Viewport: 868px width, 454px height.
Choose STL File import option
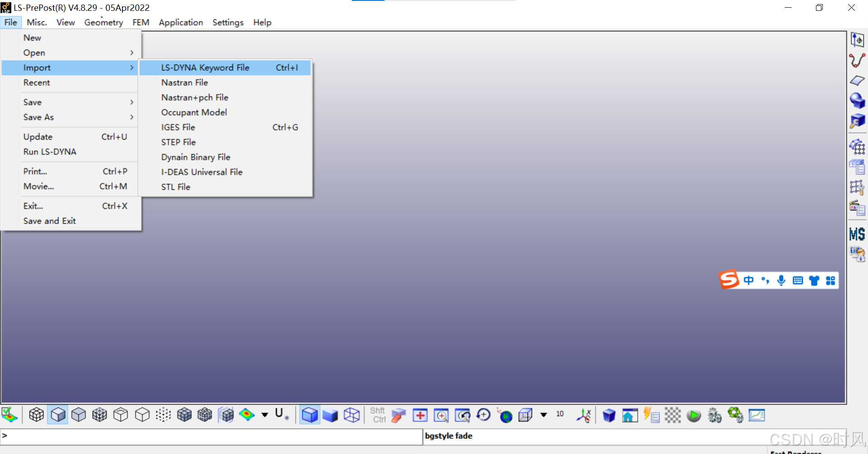coord(225,187)
